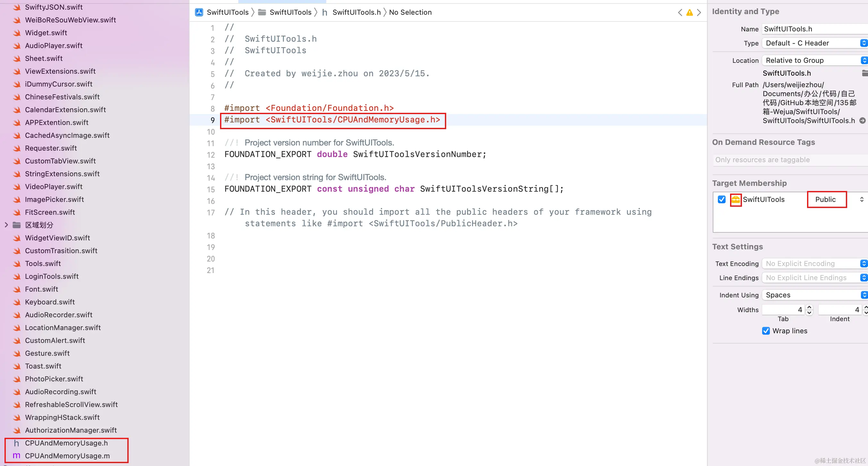Click No Selection in the jump bar
This screenshot has width=868, height=466.
click(410, 12)
